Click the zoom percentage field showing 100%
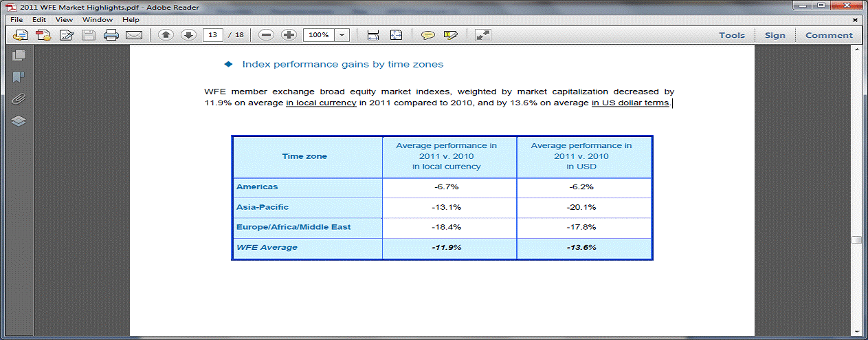The width and height of the screenshot is (868, 340). point(319,35)
